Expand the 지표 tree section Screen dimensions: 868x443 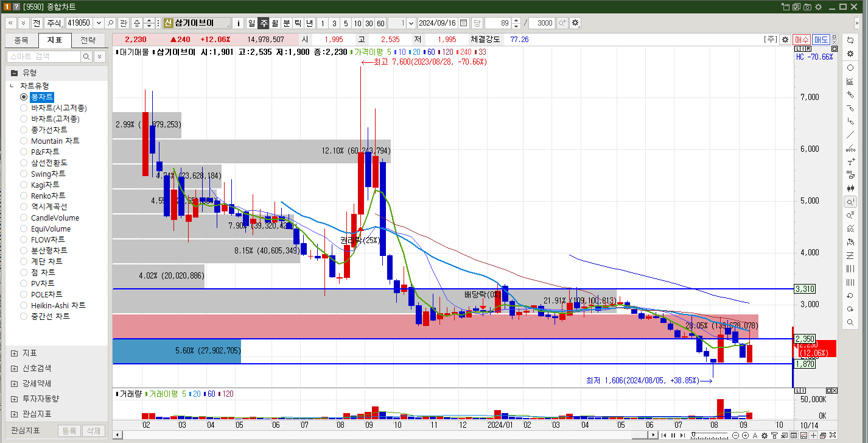(x=14, y=353)
